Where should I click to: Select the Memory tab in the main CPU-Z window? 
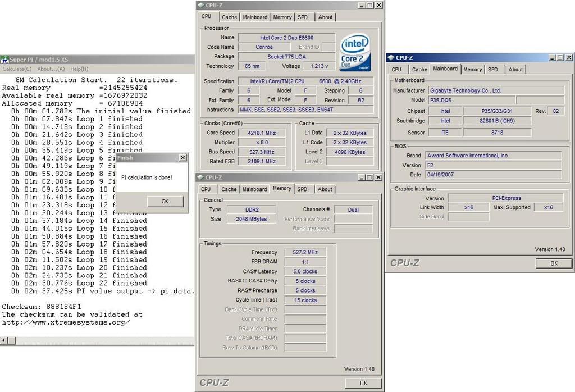point(282,17)
